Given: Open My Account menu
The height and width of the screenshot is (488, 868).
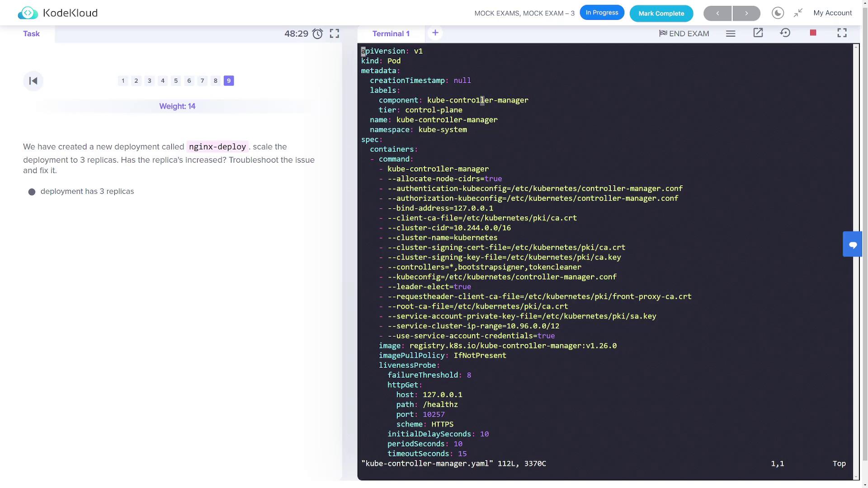Looking at the screenshot, I should [832, 13].
